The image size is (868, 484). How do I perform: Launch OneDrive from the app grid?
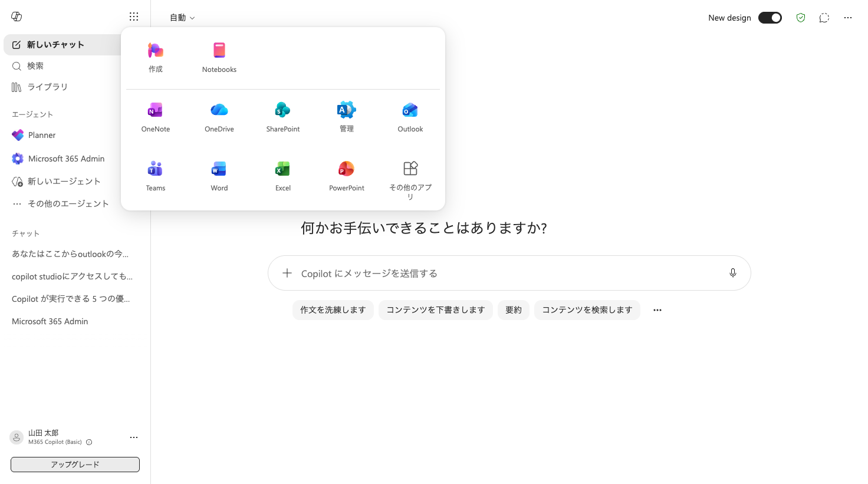[219, 117]
